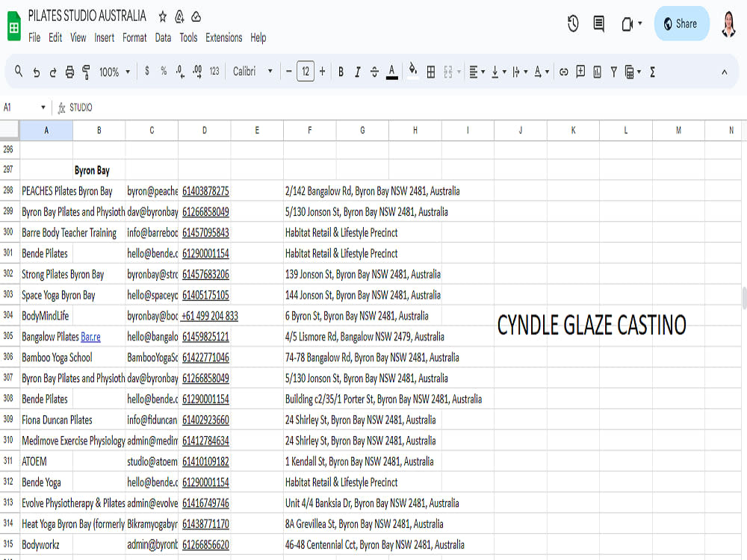Click the move-to-folder icon beside the title
Screen dimensions: 747x560
[x=179, y=17]
